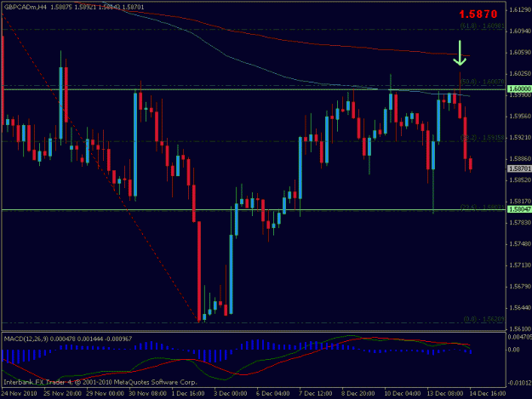
Task: Click the 1.59560 price scale value
Action: [520, 117]
